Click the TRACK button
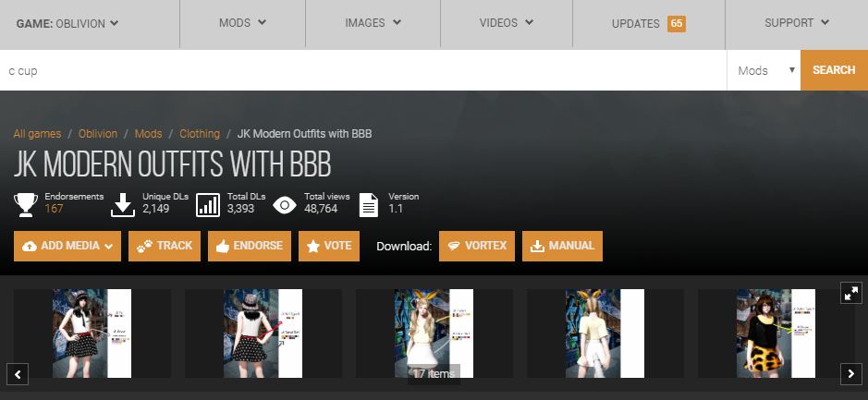868x400 pixels. pyautogui.click(x=165, y=247)
